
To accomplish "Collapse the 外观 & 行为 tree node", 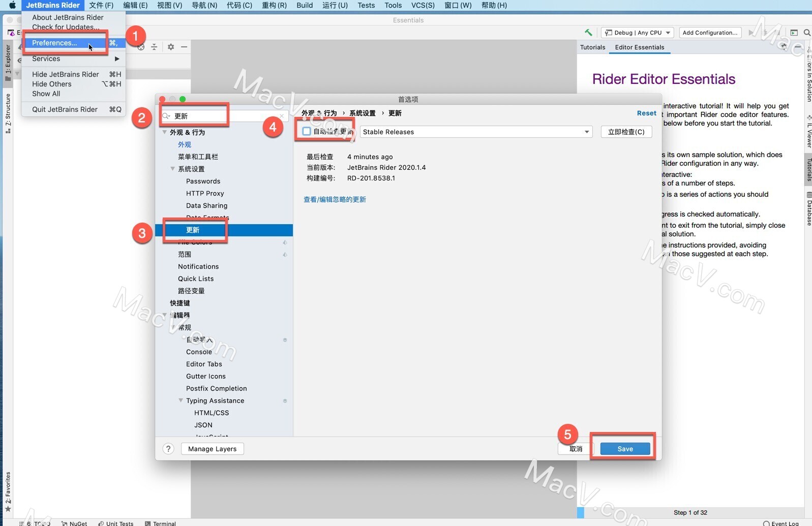I will 164,132.
